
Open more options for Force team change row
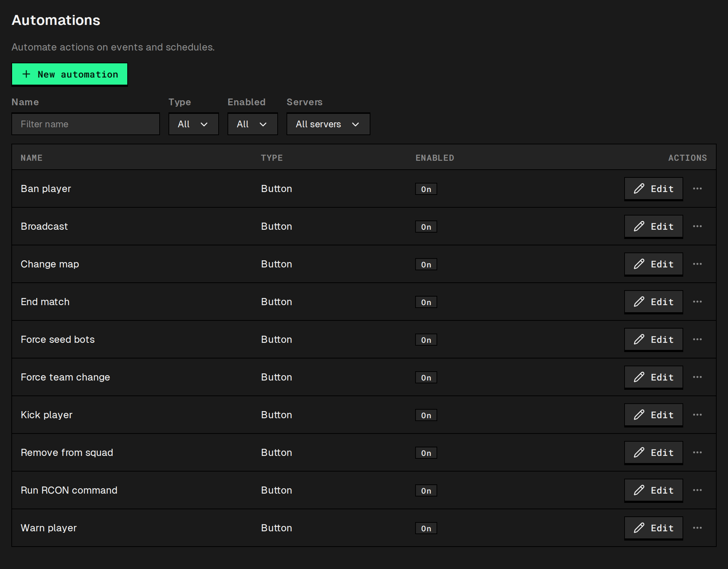tap(697, 377)
